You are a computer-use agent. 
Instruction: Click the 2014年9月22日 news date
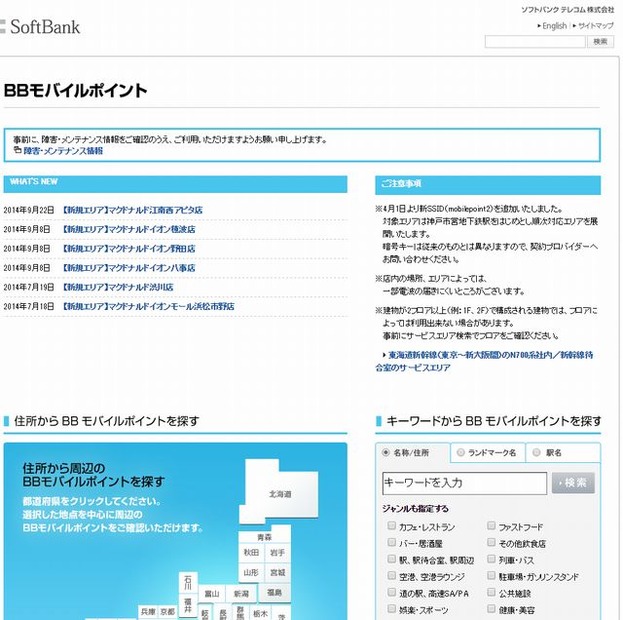29,210
